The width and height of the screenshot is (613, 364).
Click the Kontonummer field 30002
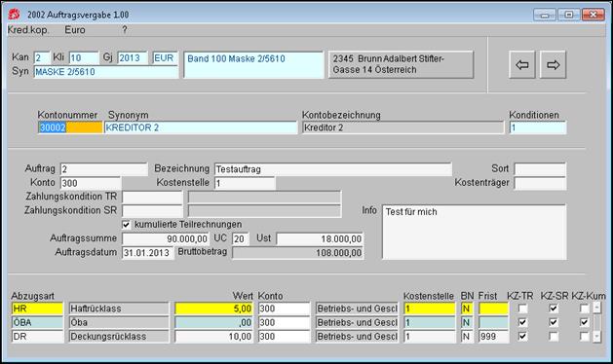pyautogui.click(x=70, y=127)
